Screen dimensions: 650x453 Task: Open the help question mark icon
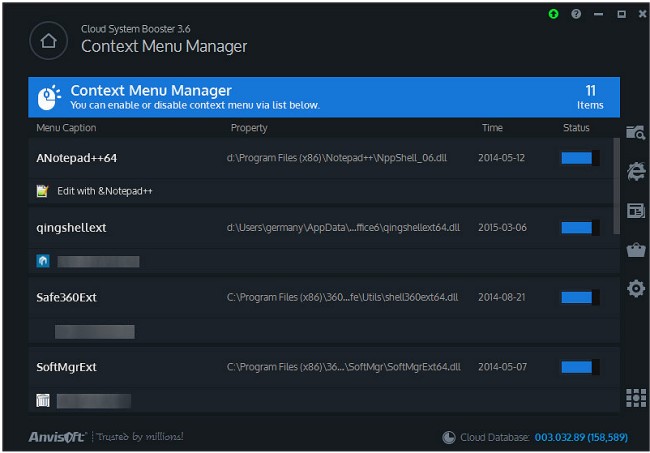pos(576,14)
